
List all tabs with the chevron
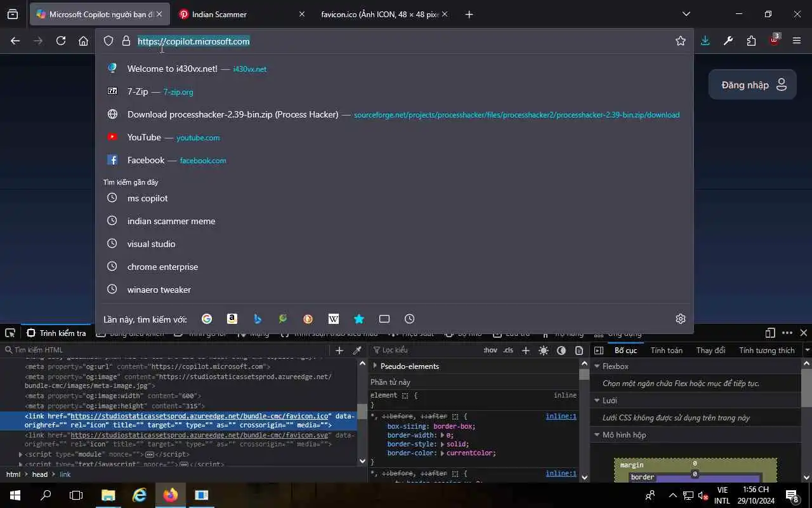pyautogui.click(x=686, y=14)
